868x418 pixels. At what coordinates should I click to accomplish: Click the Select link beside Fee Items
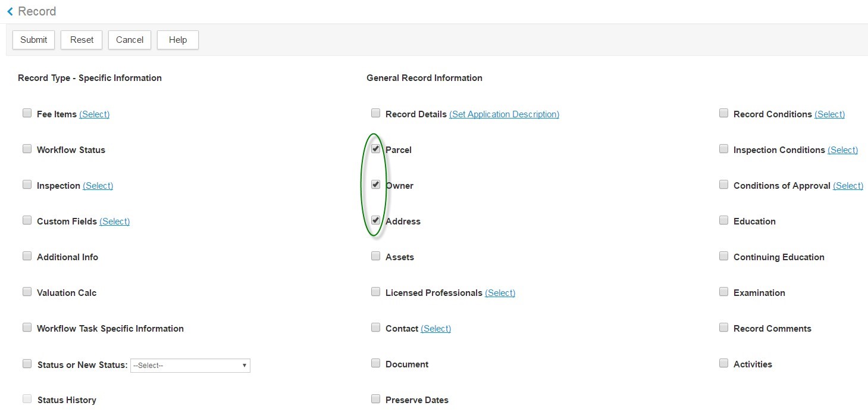94,114
